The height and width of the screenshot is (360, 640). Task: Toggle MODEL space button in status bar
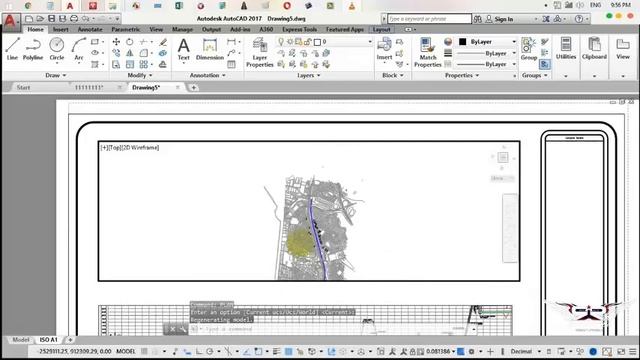click(126, 351)
